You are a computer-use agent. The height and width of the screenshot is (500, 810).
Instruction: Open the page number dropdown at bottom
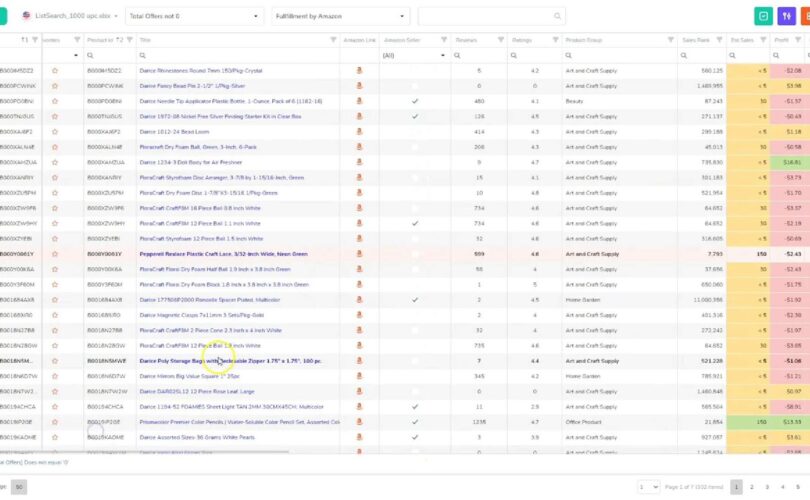coord(648,487)
